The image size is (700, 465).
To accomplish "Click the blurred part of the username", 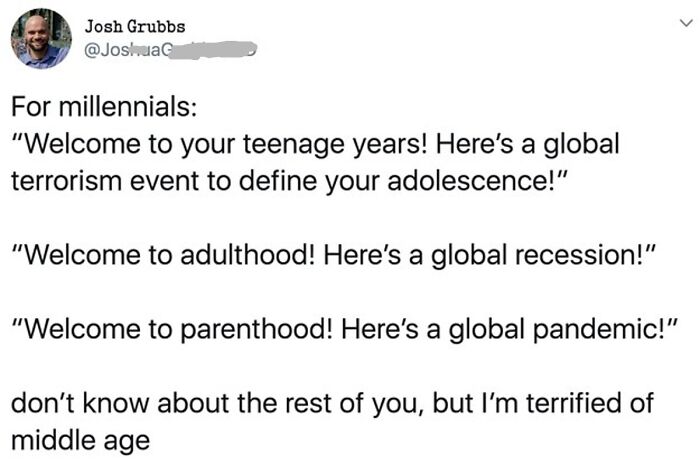I will (215, 47).
